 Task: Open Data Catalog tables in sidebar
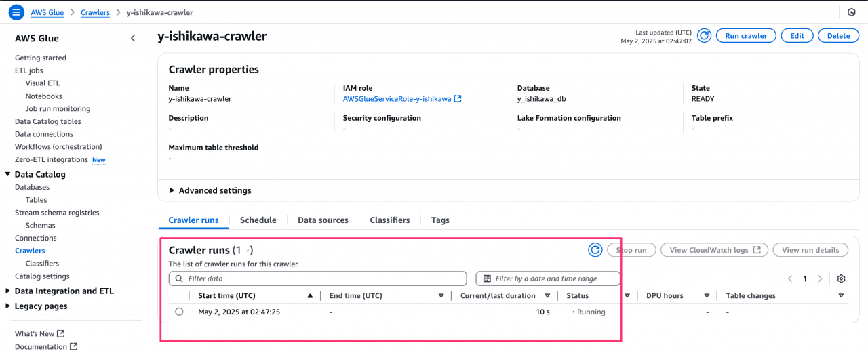pyautogui.click(x=48, y=122)
